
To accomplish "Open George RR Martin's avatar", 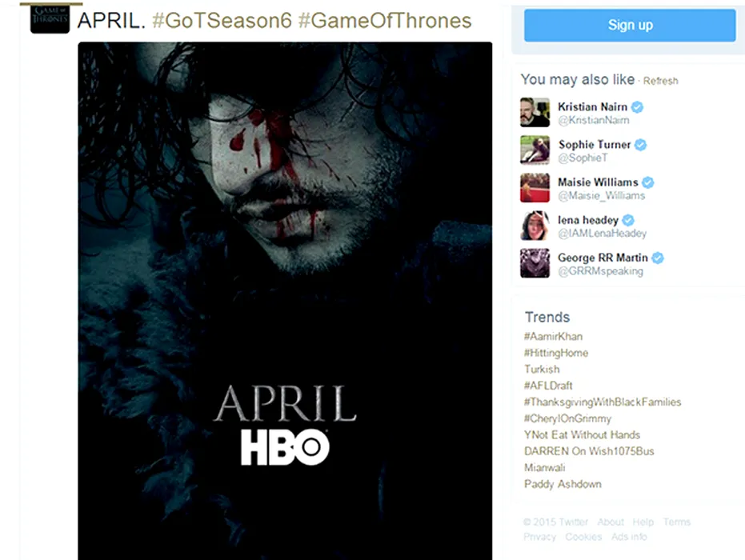I will tap(535, 263).
